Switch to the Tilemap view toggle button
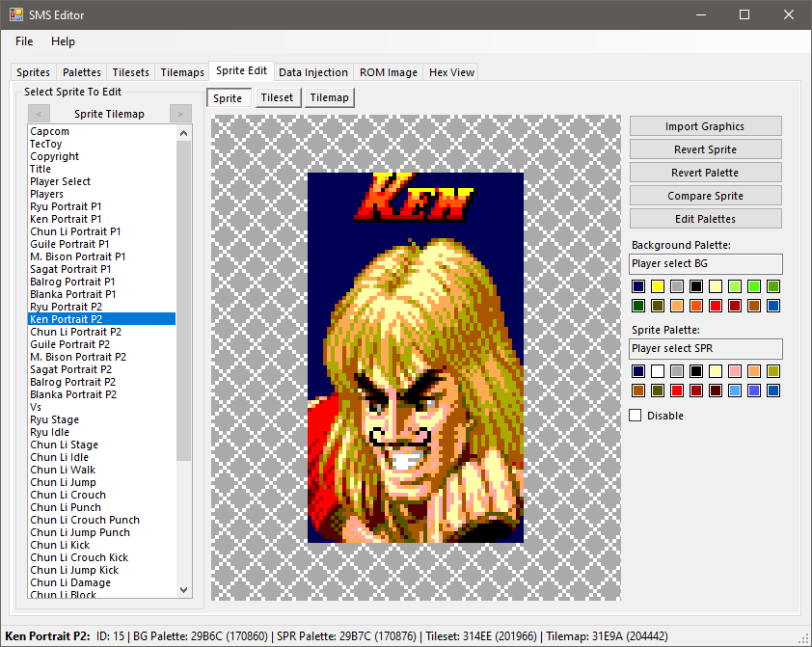The width and height of the screenshot is (812, 647). [x=330, y=97]
